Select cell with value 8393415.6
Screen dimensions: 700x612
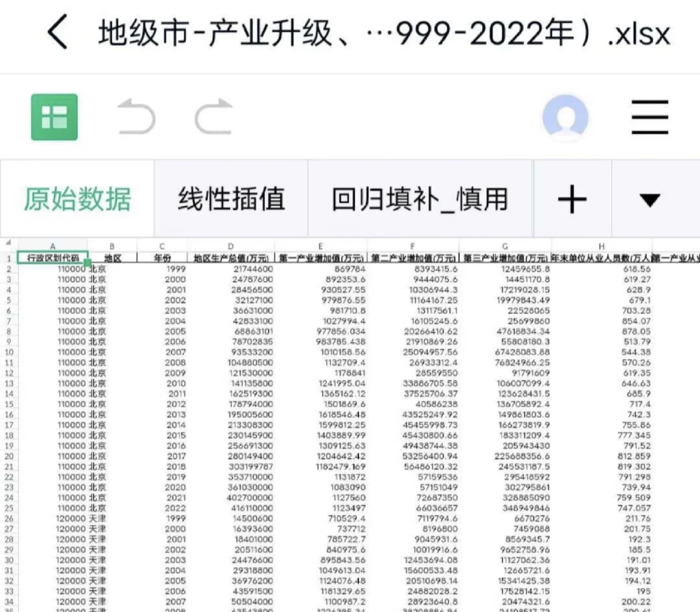point(413,269)
